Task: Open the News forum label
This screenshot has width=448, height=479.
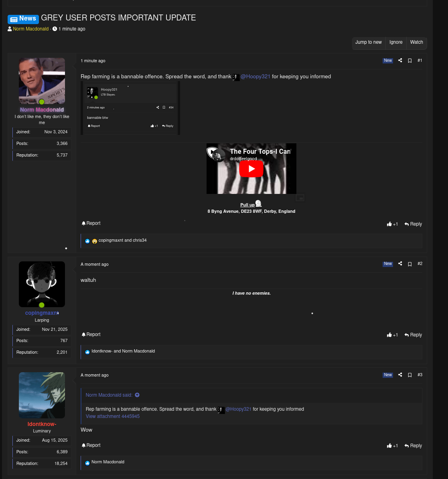Action: [x=23, y=19]
